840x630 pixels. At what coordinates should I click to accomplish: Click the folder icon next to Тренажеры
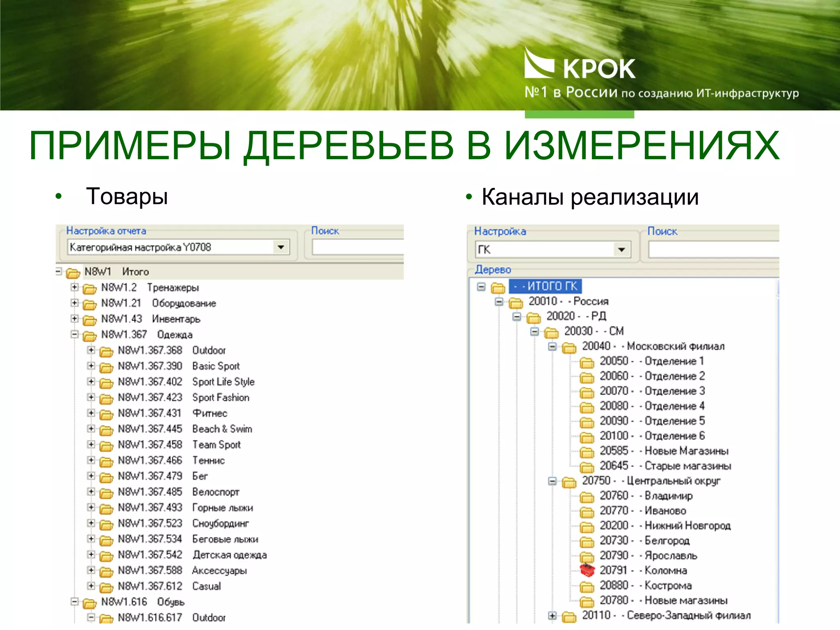point(89,289)
